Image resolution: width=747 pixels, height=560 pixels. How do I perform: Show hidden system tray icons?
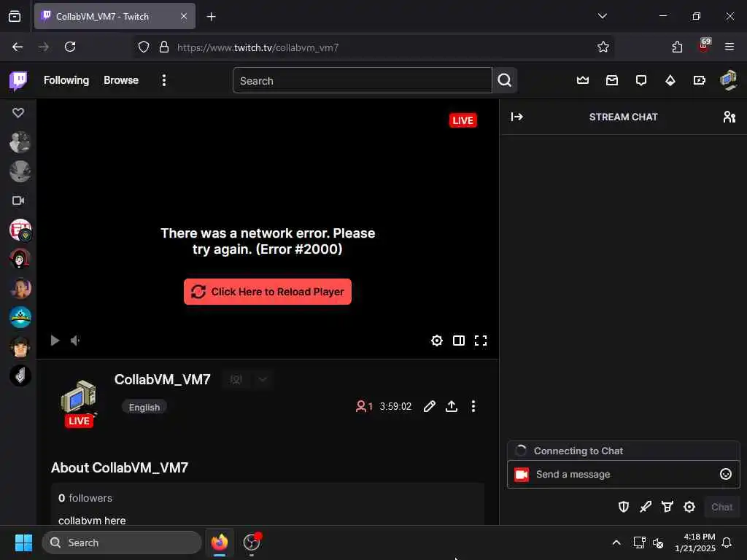pos(616,542)
